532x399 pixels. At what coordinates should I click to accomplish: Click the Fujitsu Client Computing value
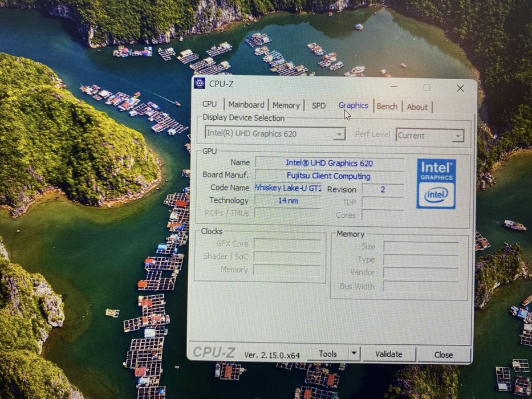(329, 176)
